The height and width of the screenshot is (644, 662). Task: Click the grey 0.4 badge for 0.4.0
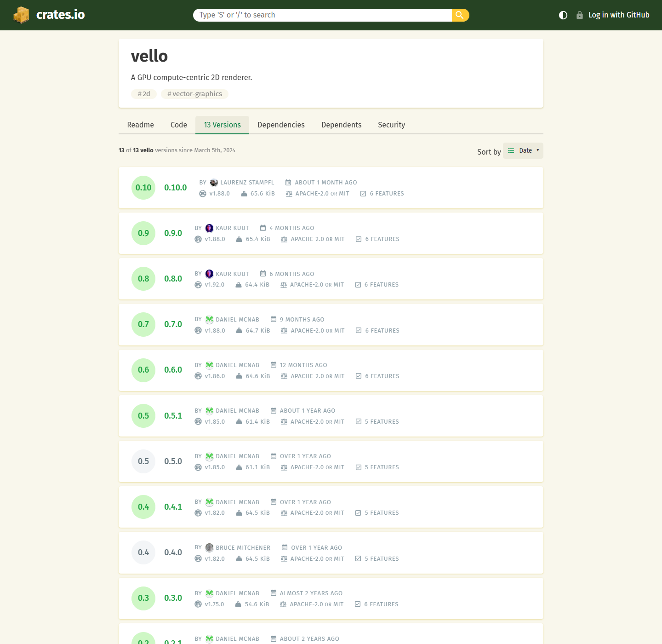[143, 552]
